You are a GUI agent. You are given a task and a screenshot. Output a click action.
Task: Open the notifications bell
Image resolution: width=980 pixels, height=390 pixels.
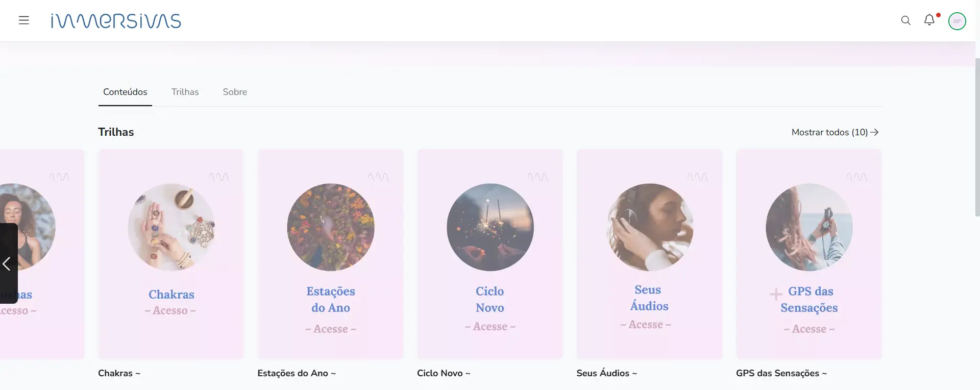929,20
